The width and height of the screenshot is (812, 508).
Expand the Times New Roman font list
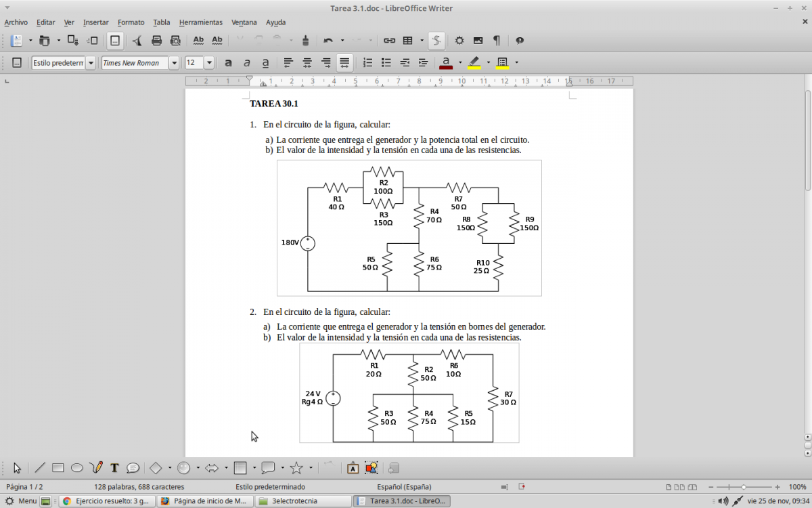(174, 63)
